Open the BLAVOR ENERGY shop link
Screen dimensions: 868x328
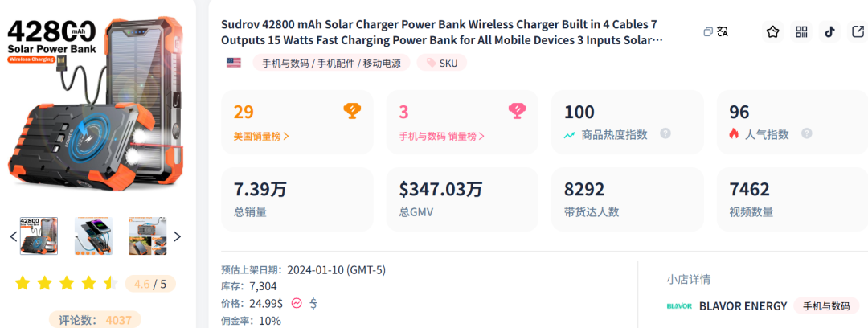click(743, 305)
